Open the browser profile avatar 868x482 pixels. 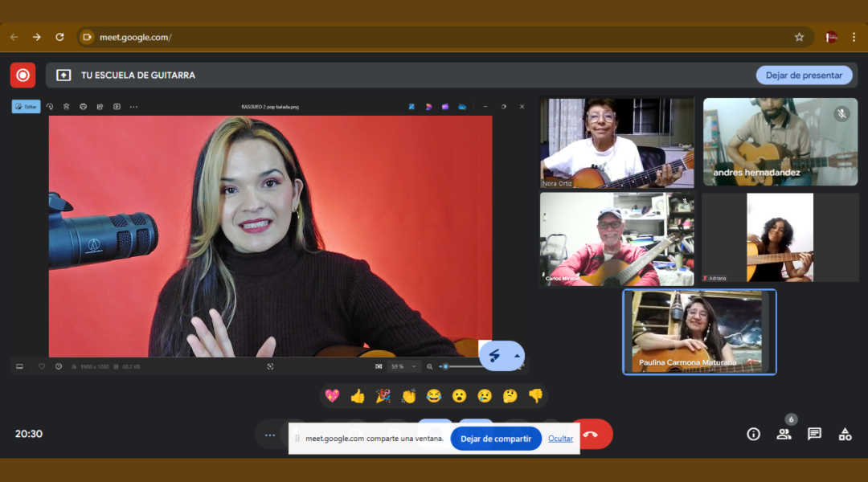[831, 37]
